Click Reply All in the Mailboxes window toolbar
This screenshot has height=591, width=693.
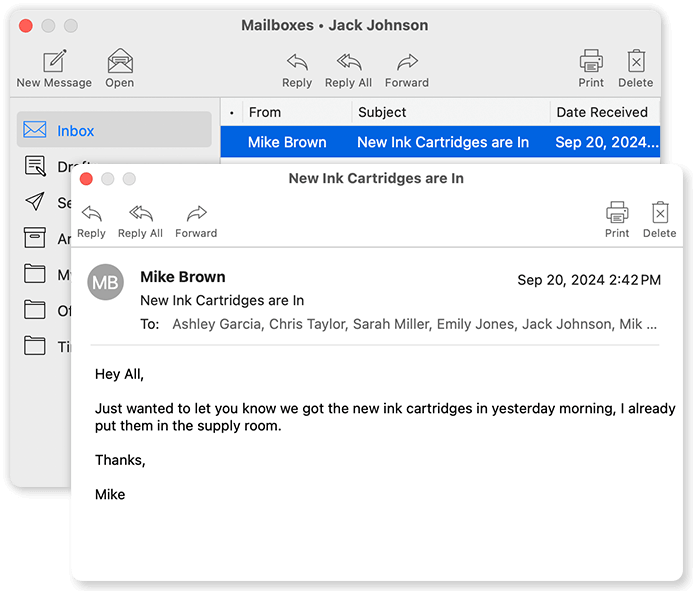(x=348, y=71)
